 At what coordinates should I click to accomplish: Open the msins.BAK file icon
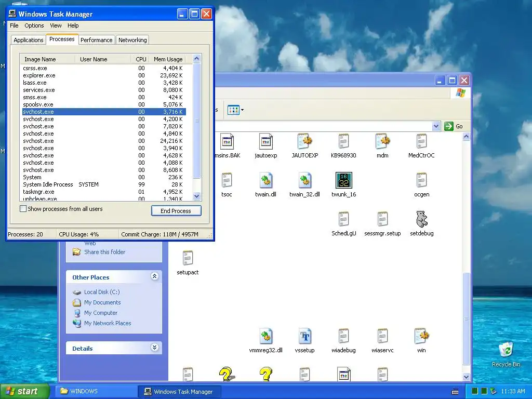pos(227,141)
